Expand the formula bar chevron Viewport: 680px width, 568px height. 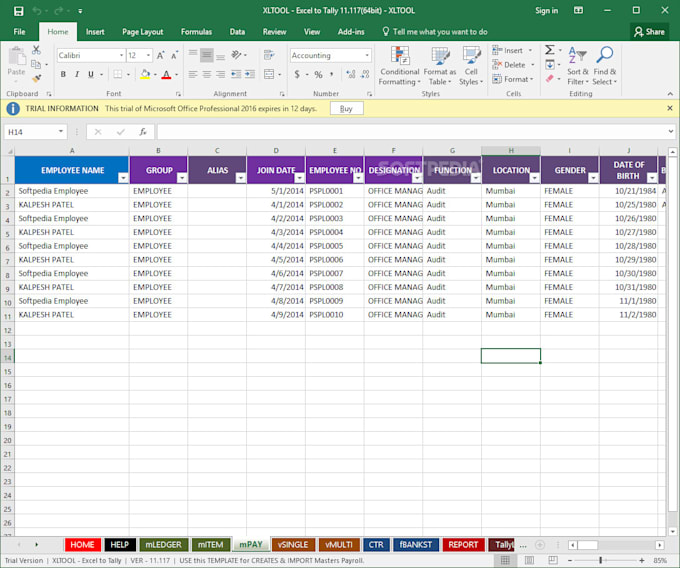670,131
